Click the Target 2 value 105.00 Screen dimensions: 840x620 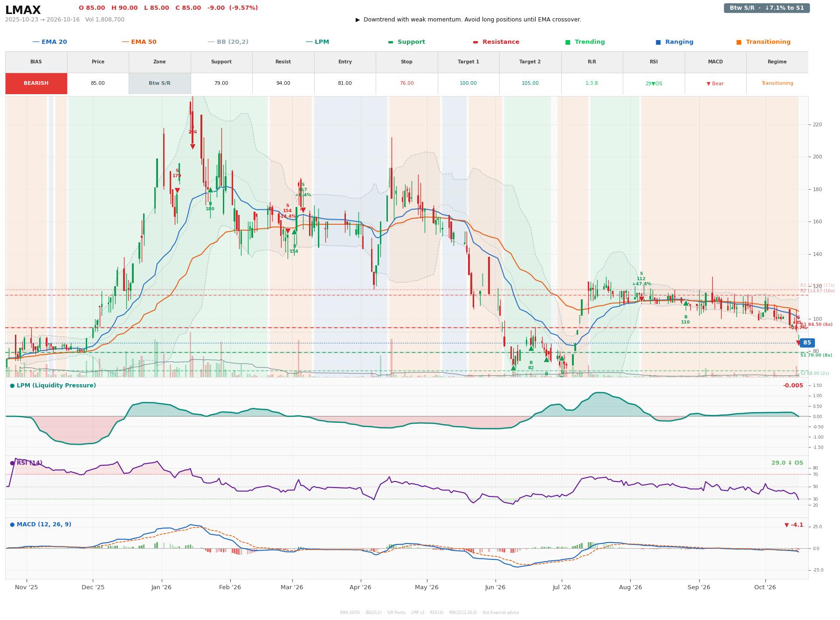[x=530, y=83]
